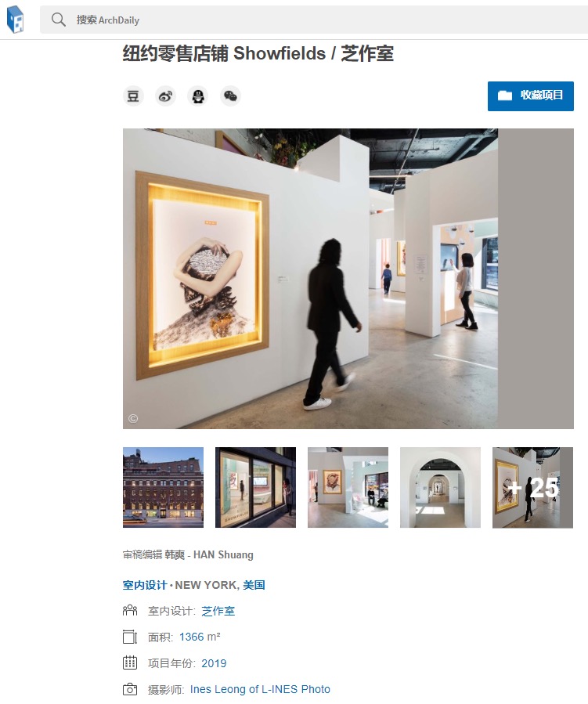Viewport: 588px width, 704px height.
Task: Share via the Douban icon
Action: [133, 96]
